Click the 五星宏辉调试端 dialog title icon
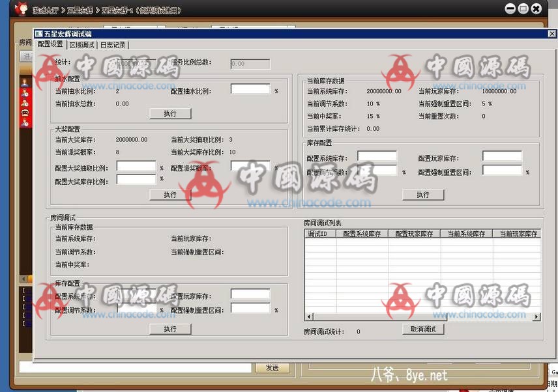 [39, 34]
